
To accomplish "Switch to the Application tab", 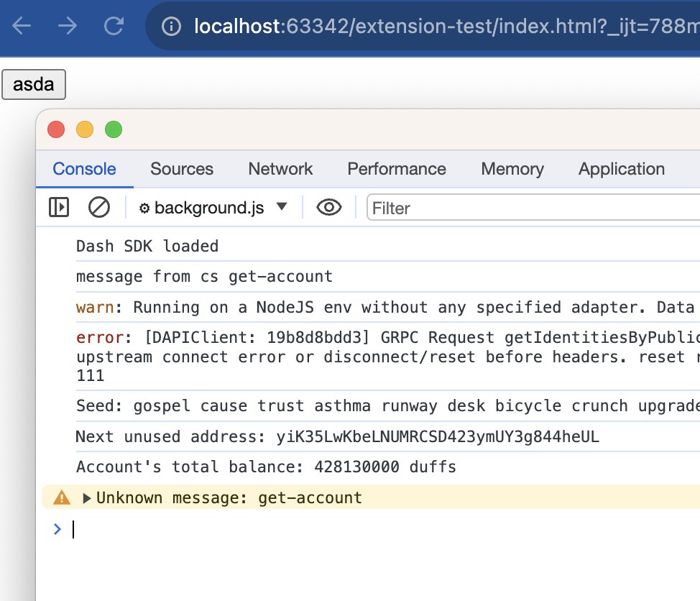I will coord(622,169).
